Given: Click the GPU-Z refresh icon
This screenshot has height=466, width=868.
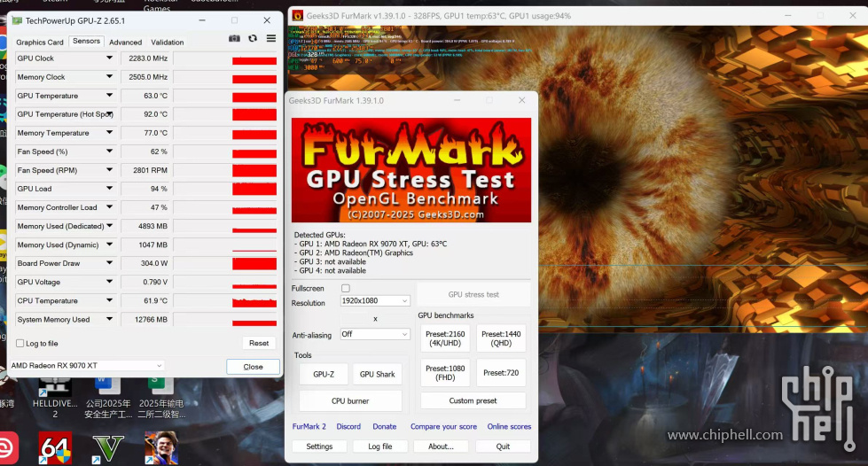Looking at the screenshot, I should [253, 38].
